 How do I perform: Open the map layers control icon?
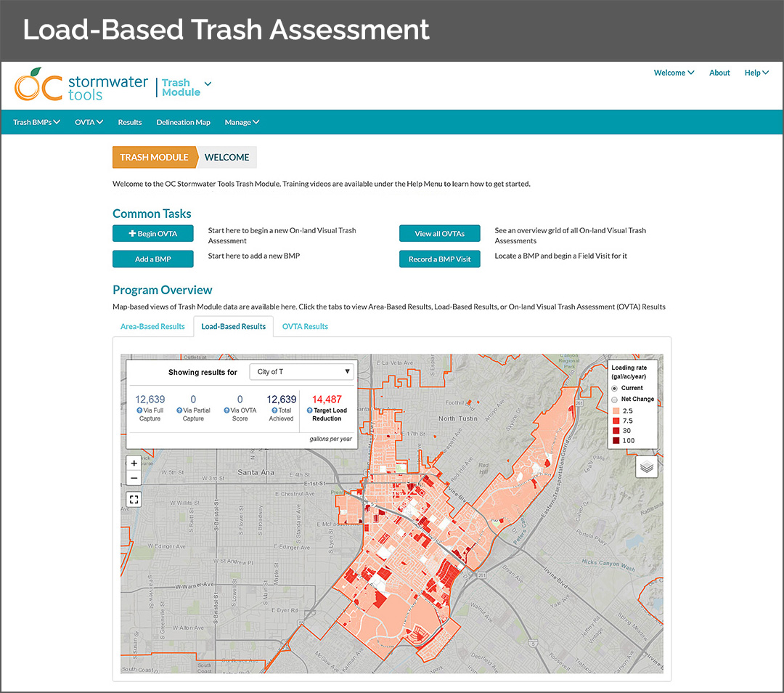[647, 467]
